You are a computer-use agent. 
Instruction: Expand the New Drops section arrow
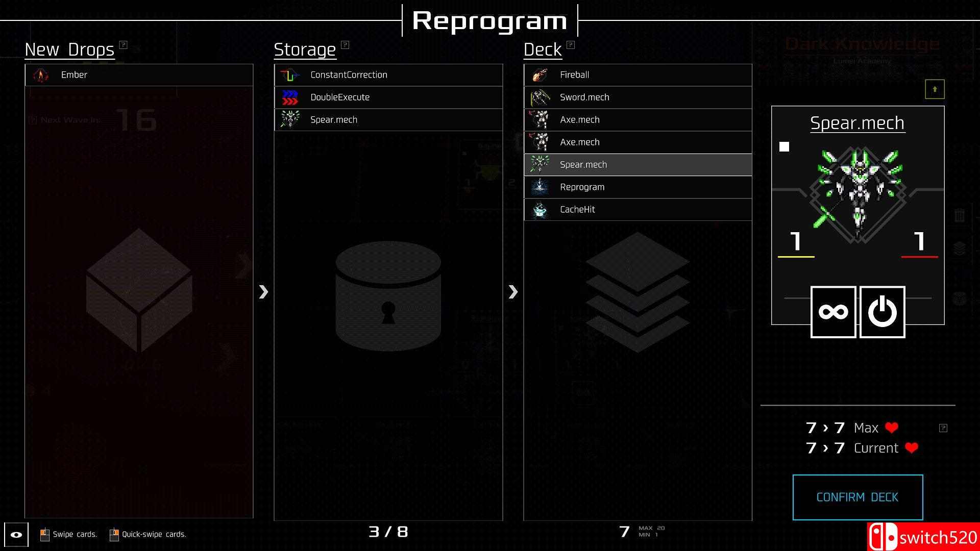tap(263, 291)
